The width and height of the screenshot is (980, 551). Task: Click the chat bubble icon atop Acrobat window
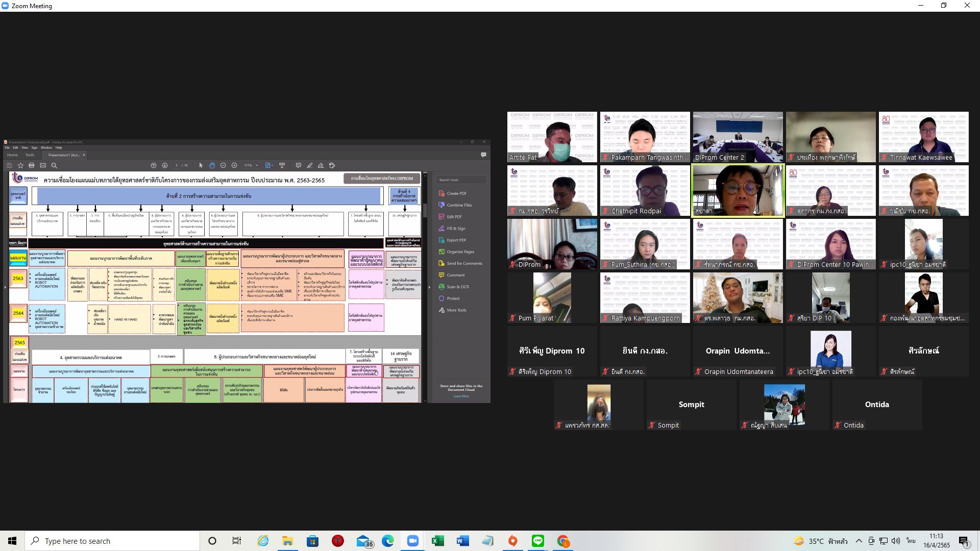coord(483,155)
